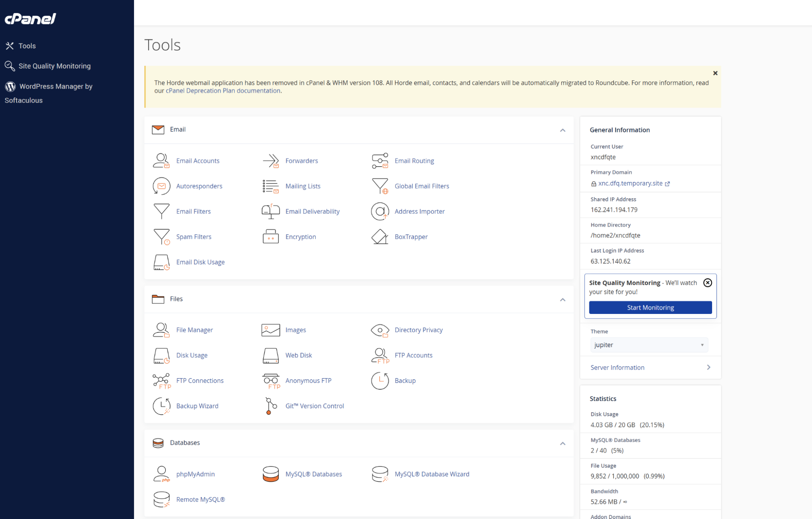
Task: Click the File Manager icon
Action: [161, 330]
